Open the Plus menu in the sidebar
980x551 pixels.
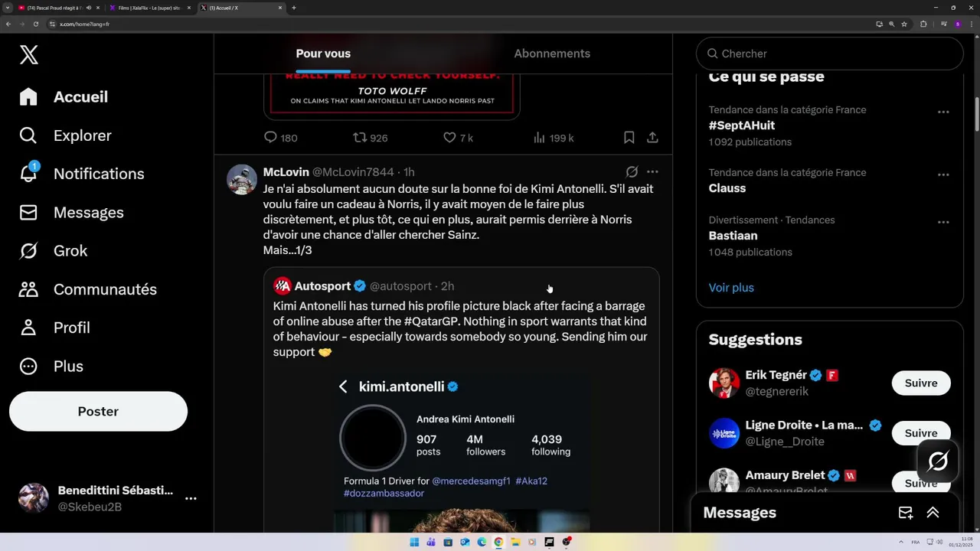(51, 366)
